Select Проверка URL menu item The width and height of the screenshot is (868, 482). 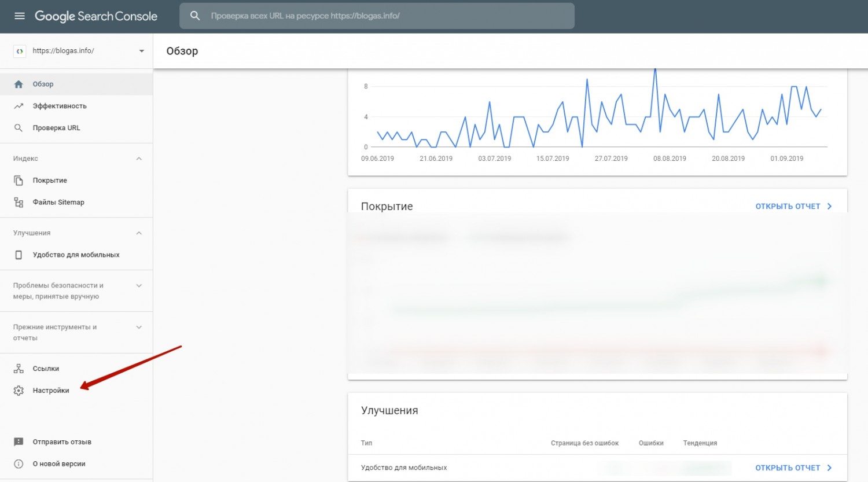(56, 128)
